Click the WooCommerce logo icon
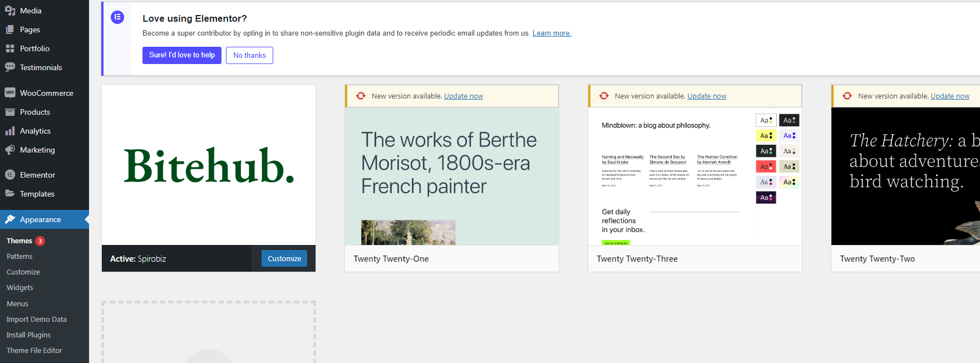The width and height of the screenshot is (980, 363). coord(10,93)
